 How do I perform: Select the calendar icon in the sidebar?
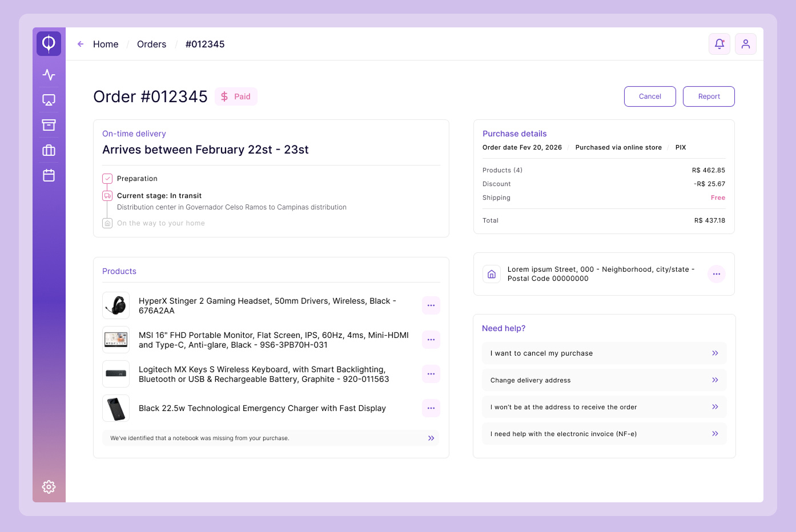coord(49,175)
